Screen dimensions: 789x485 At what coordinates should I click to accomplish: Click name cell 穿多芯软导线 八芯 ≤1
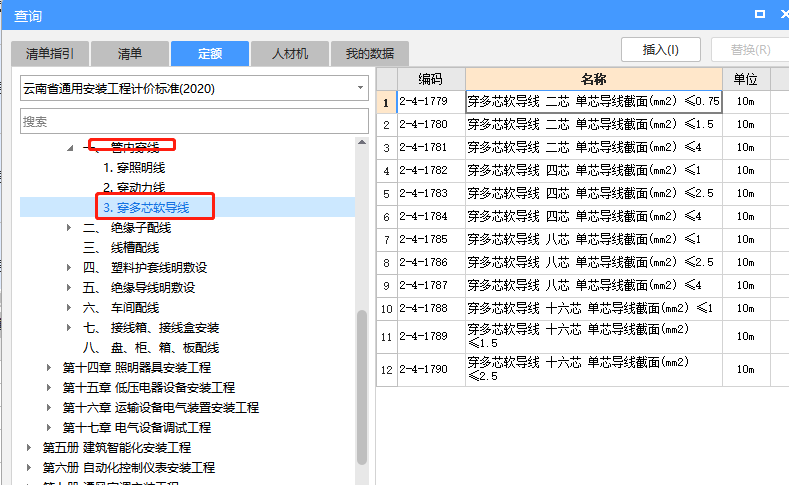coord(594,239)
